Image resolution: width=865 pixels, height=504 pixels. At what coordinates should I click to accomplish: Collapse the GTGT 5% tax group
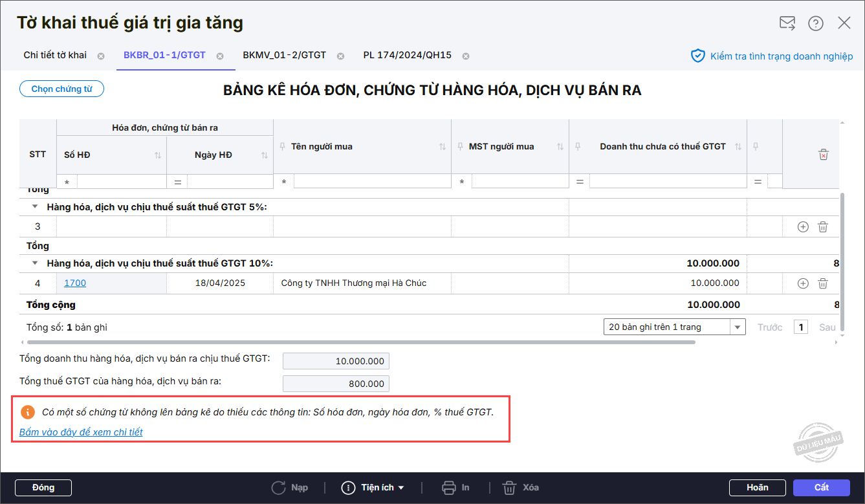[x=35, y=208]
